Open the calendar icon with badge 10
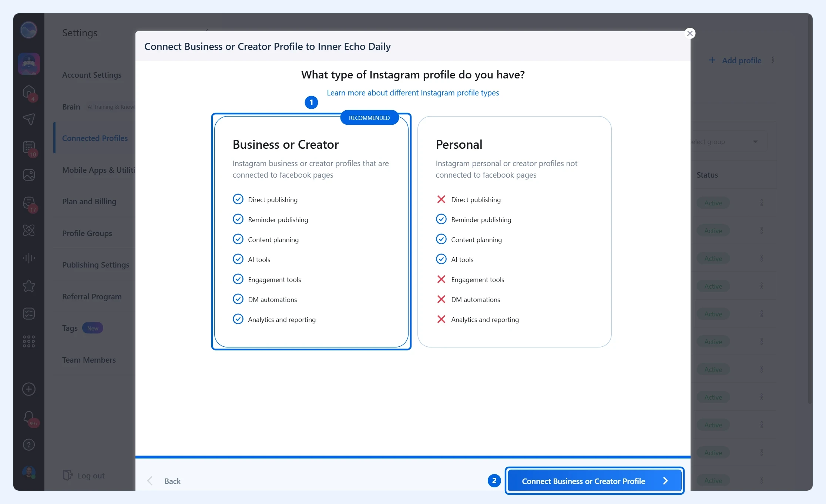 coord(29,148)
